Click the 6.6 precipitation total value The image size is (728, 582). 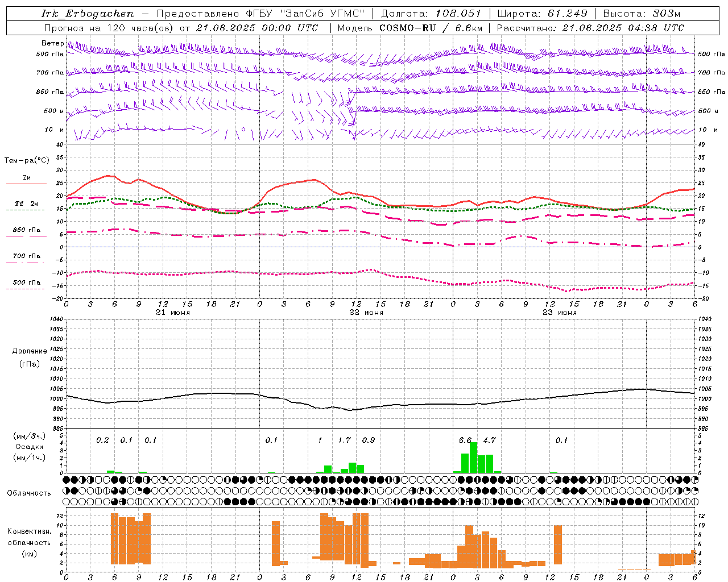coord(465,440)
